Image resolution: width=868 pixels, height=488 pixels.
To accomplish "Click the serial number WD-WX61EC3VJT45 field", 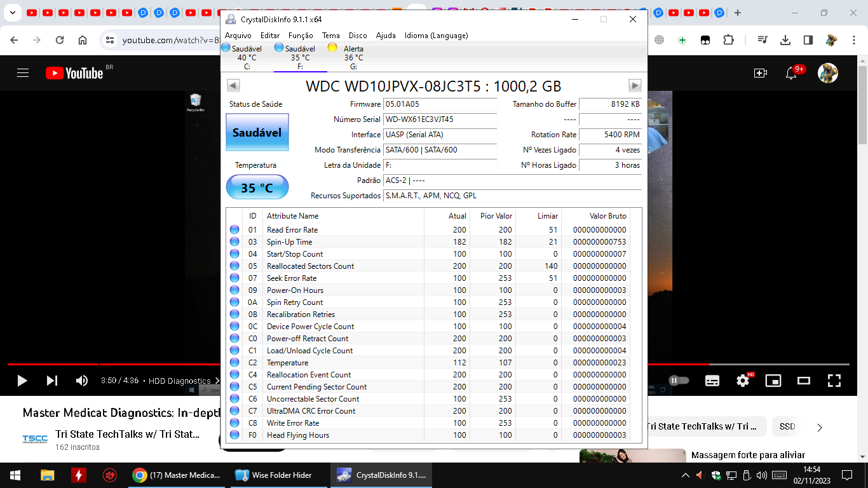I will tap(440, 119).
